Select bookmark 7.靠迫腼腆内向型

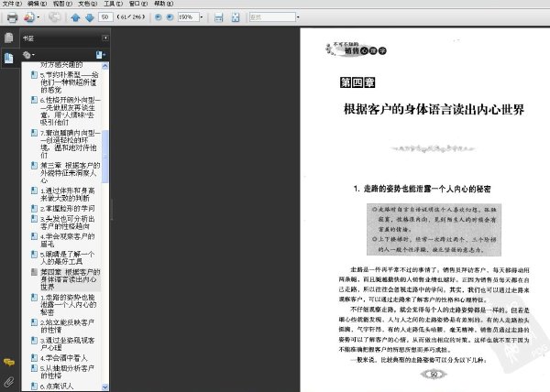71,144
